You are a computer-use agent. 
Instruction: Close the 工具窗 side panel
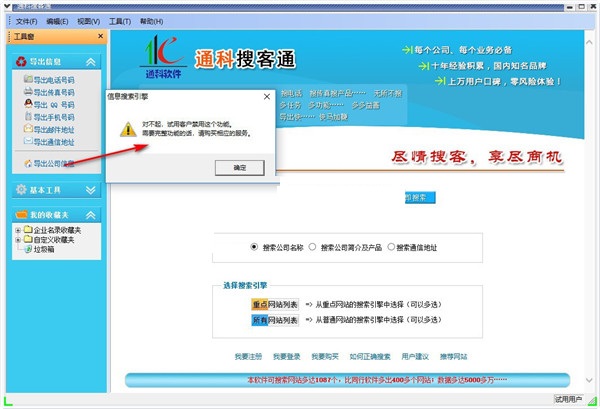click(x=101, y=36)
